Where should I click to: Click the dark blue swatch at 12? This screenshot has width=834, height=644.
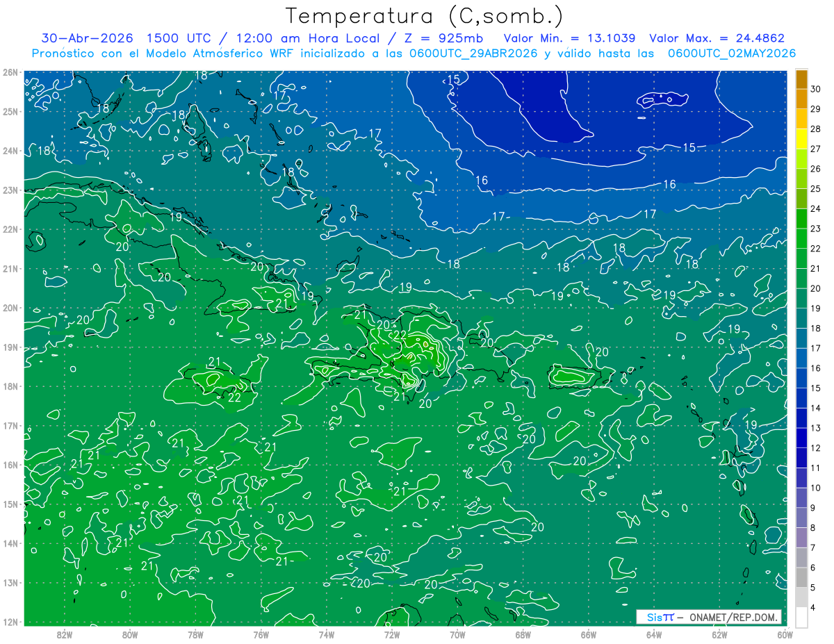(x=801, y=438)
